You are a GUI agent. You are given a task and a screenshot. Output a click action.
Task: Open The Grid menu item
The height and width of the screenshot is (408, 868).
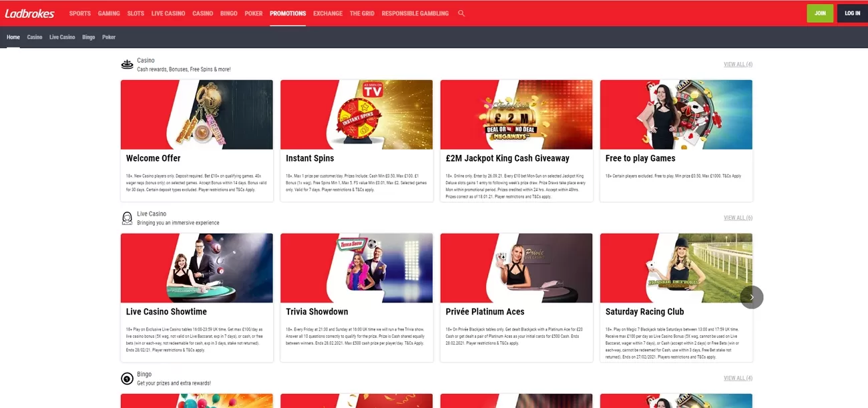point(362,13)
